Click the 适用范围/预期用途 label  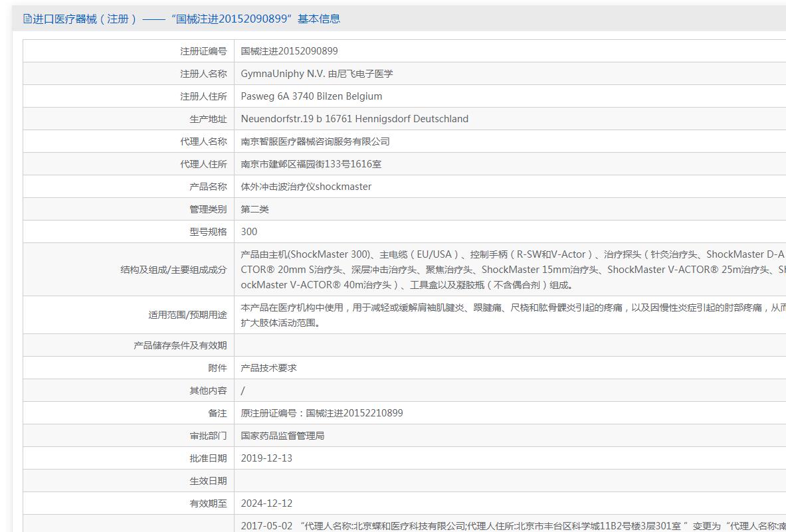187,315
